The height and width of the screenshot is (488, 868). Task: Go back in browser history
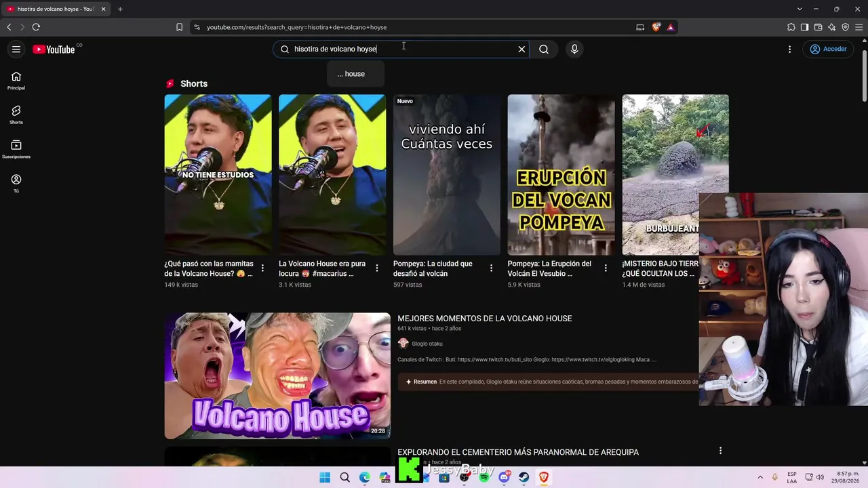tap(9, 27)
